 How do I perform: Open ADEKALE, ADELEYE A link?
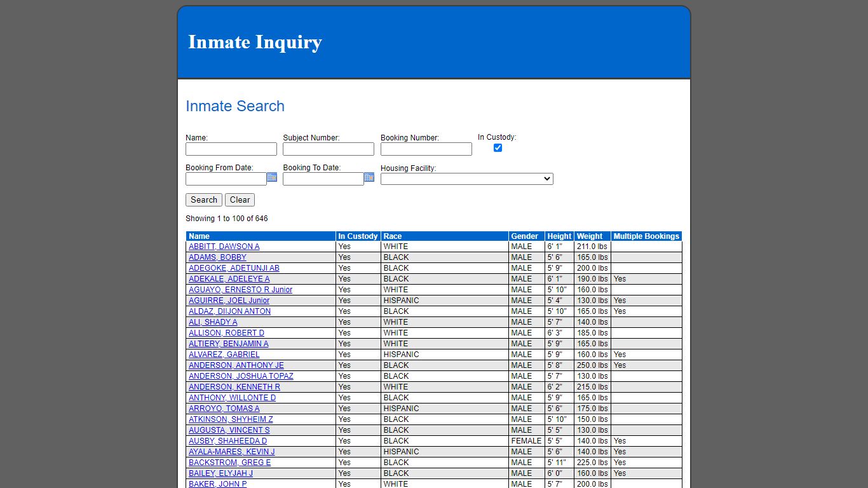pos(229,279)
